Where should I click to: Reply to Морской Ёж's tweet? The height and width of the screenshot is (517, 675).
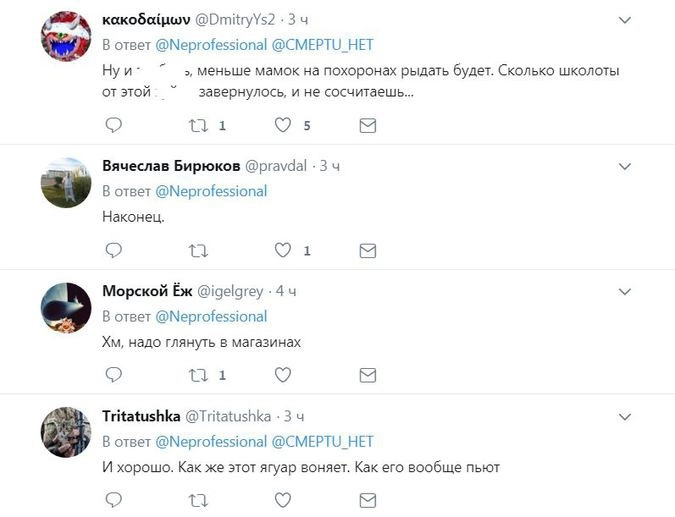[113, 375]
